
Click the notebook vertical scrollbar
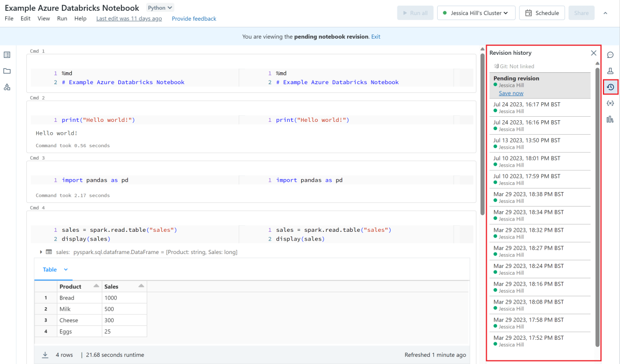pyautogui.click(x=482, y=134)
